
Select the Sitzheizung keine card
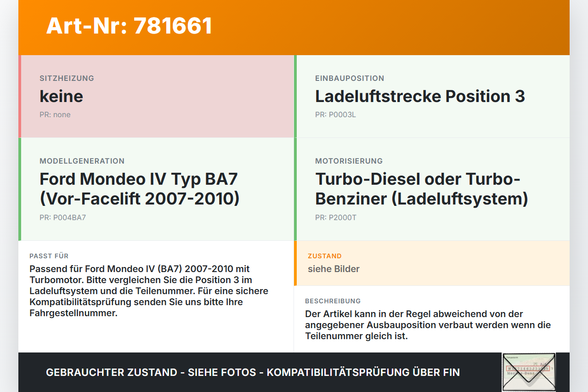(156, 97)
